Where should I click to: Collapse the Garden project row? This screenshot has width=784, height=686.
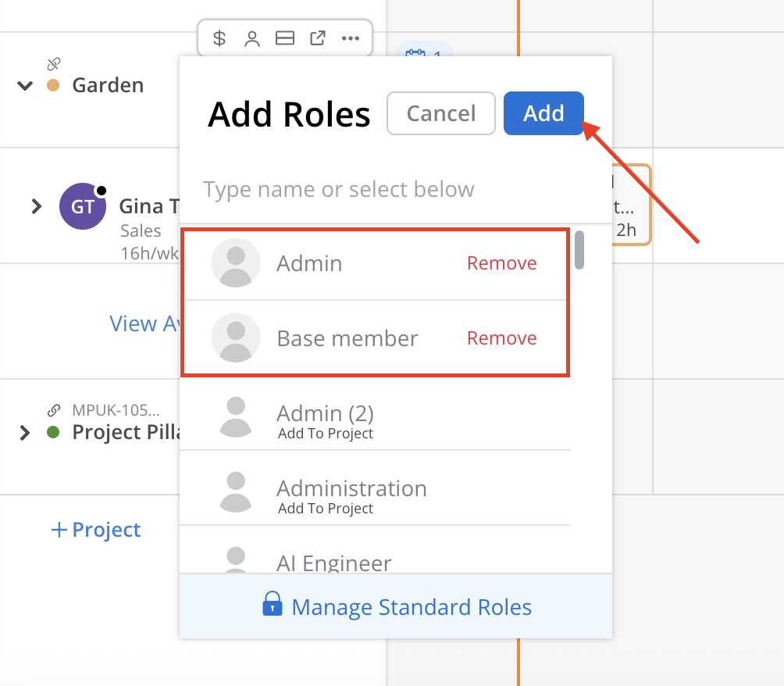tap(25, 85)
